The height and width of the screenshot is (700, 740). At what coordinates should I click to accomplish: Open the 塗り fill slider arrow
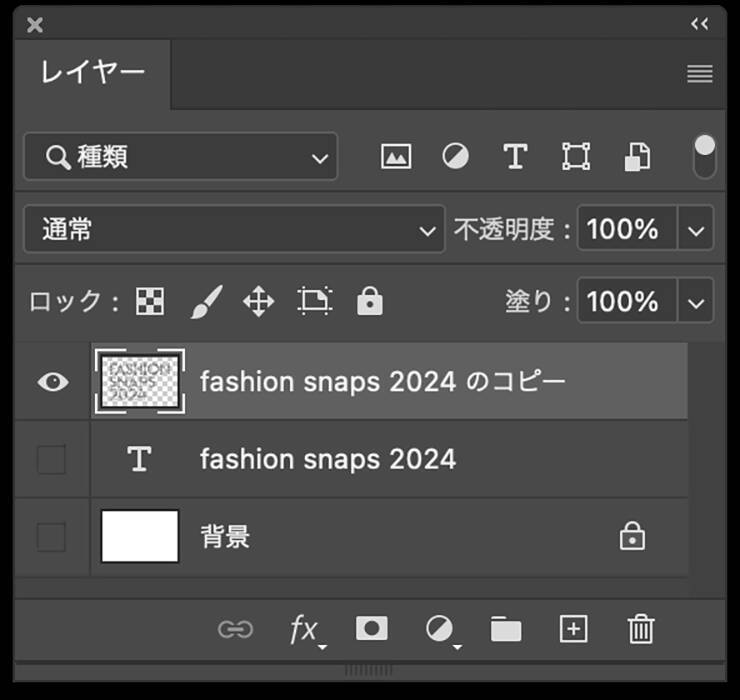[x=696, y=301]
